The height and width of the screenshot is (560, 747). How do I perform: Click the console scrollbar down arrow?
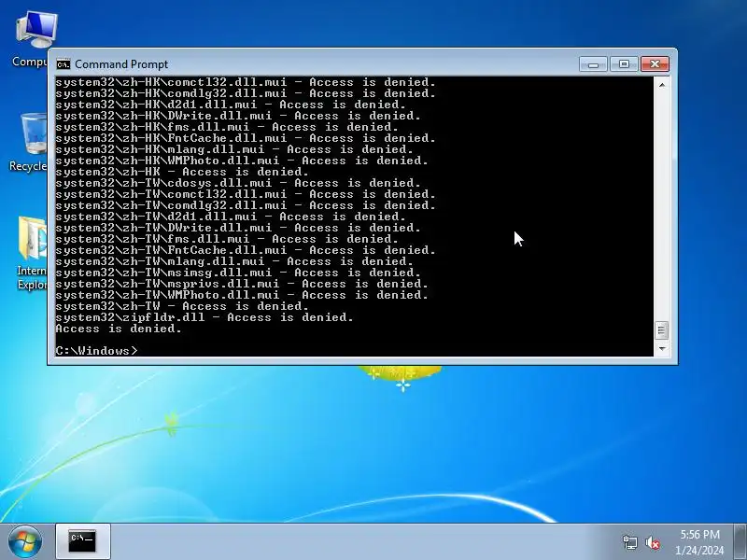pos(662,349)
